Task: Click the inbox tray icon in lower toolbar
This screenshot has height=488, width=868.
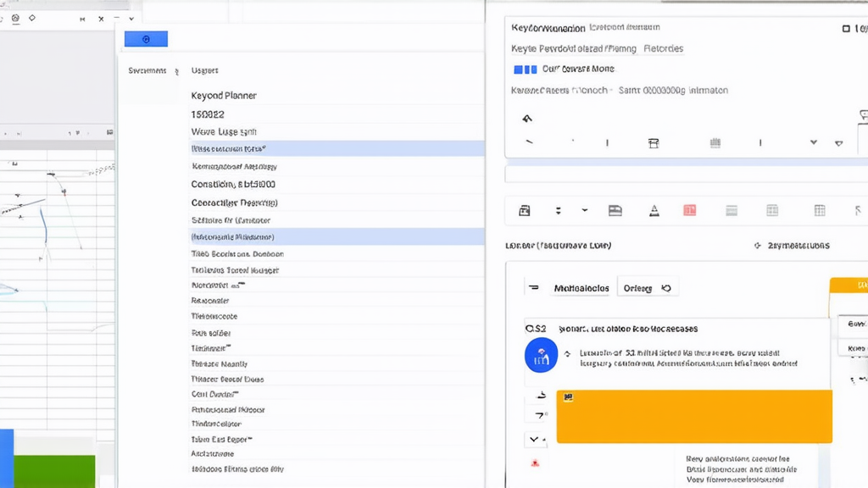Action: (615, 210)
